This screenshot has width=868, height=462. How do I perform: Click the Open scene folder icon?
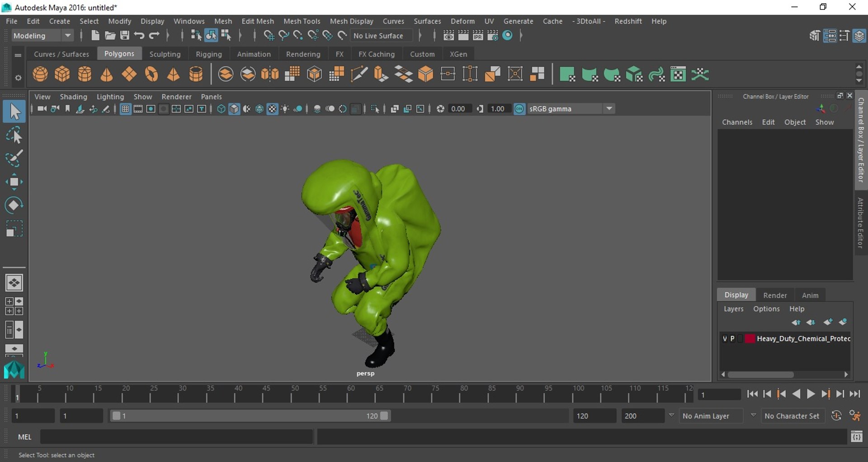point(110,35)
